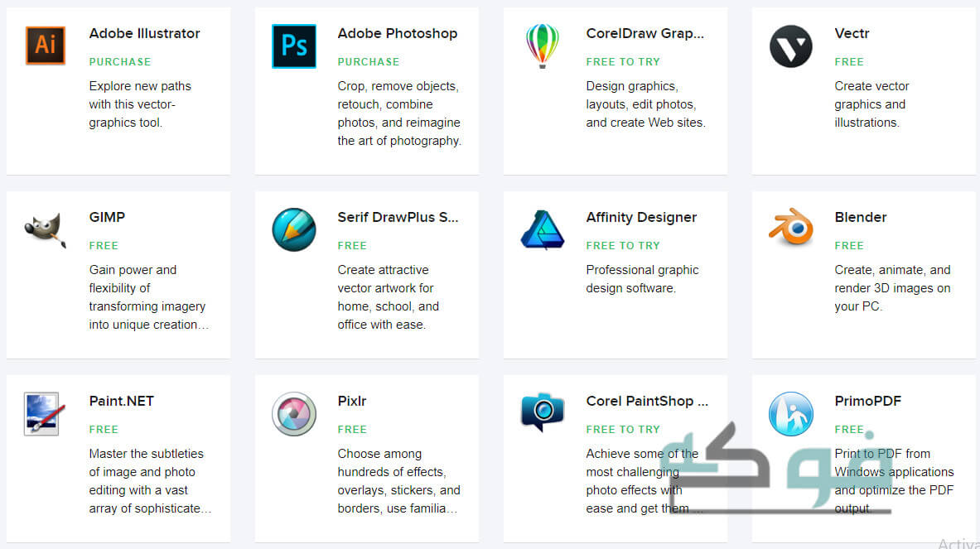
Task: Open the GIMP title link
Action: (107, 217)
